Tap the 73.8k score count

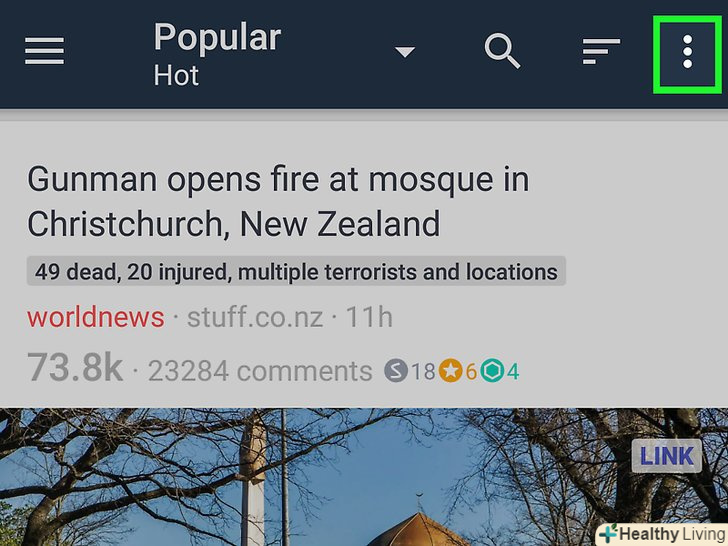75,368
